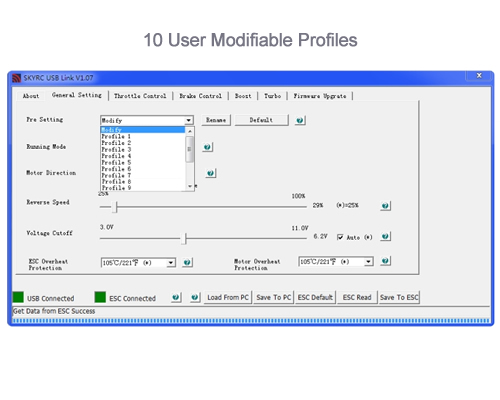Click the profile list scrollbar thumb
Viewport: 500px width, 400px height.
coord(190,149)
